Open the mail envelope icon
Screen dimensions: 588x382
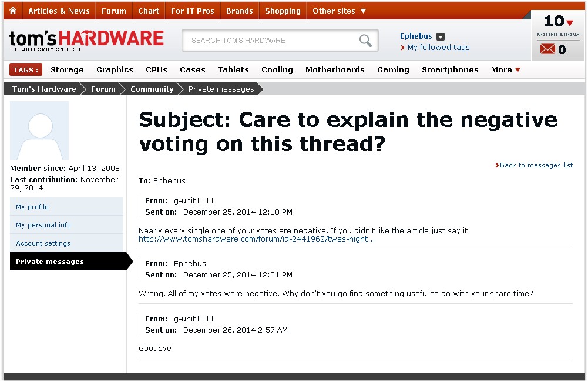click(547, 49)
